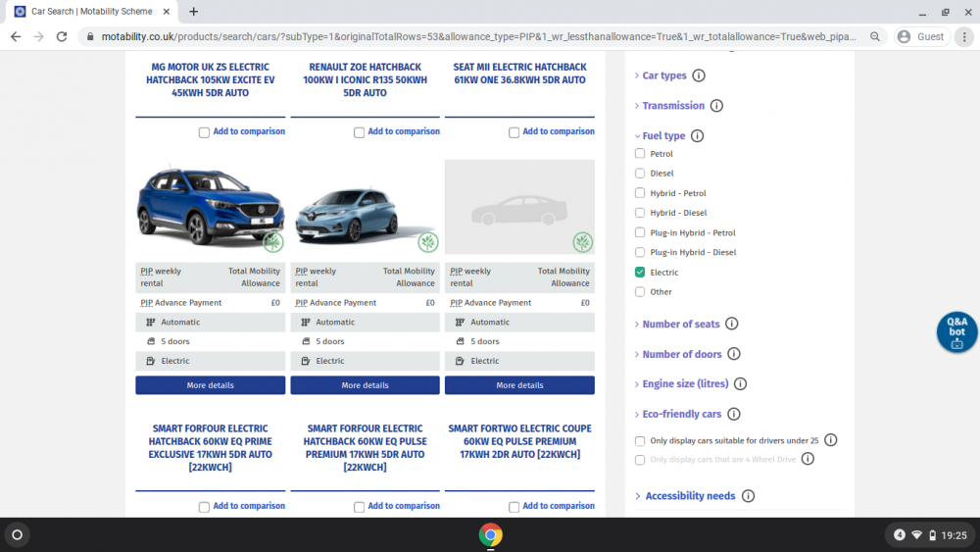Viewport: 980px width, 552px height.
Task: Select the Car Search browser tab
Action: [92, 11]
